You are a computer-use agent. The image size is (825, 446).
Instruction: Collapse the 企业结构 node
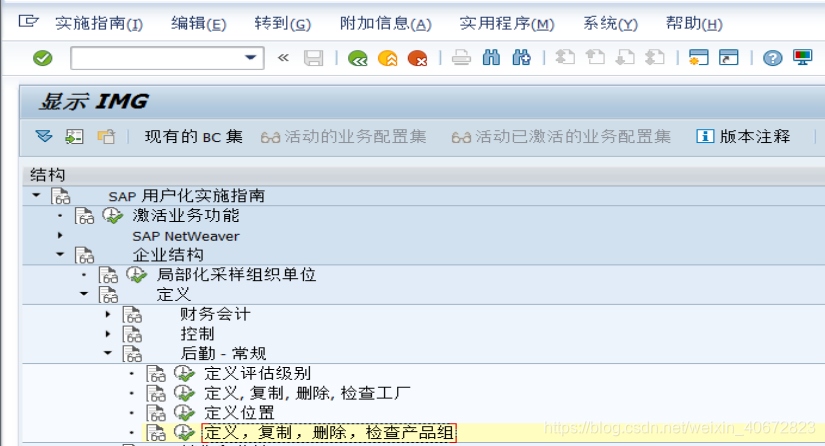pos(60,255)
